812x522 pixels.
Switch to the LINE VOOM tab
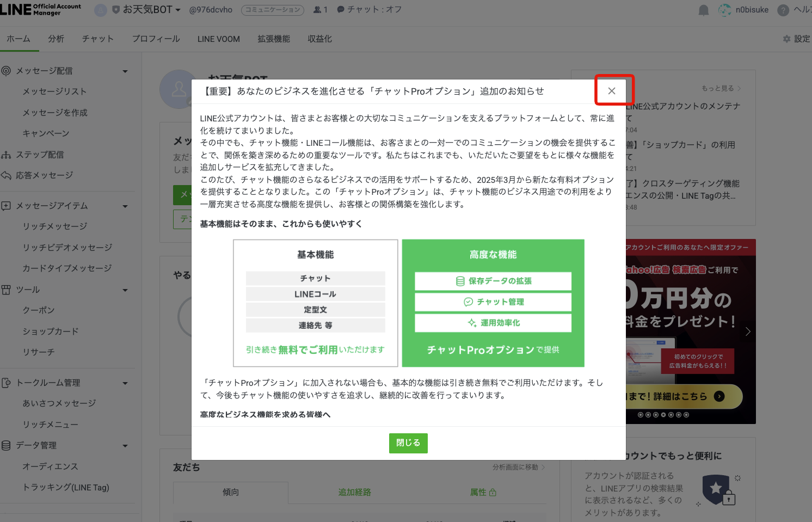pyautogui.click(x=219, y=39)
